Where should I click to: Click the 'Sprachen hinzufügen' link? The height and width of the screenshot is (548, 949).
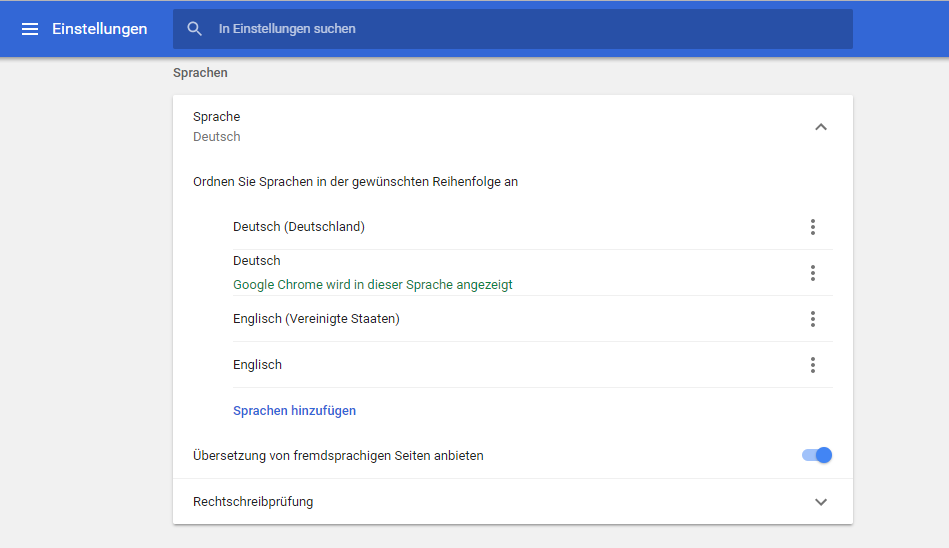pos(294,411)
